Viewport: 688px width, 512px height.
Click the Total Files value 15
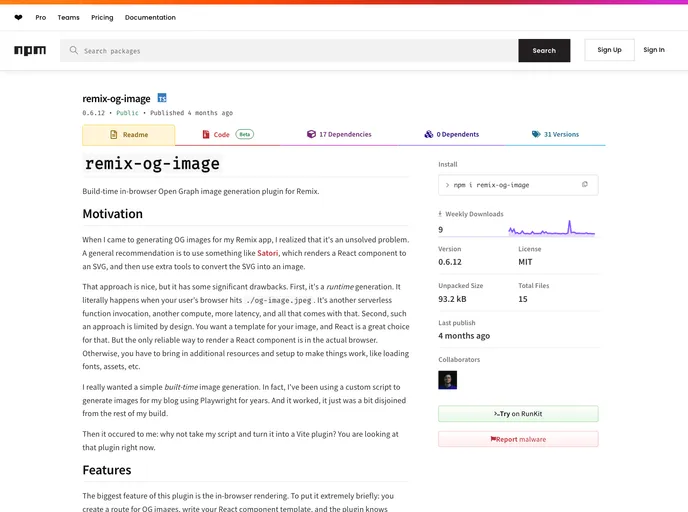point(523,299)
